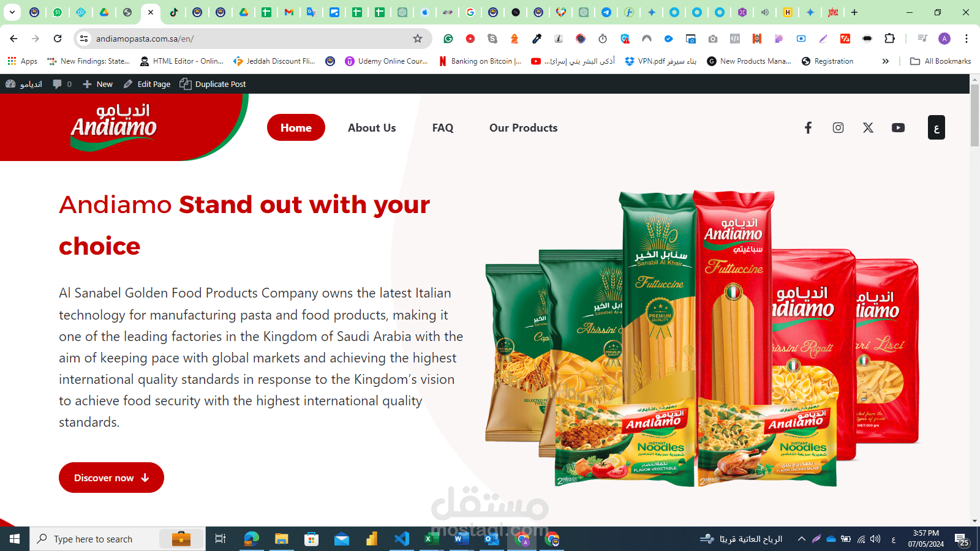Open the X (Twitter) social icon
This screenshot has width=980, height=551.
point(868,127)
